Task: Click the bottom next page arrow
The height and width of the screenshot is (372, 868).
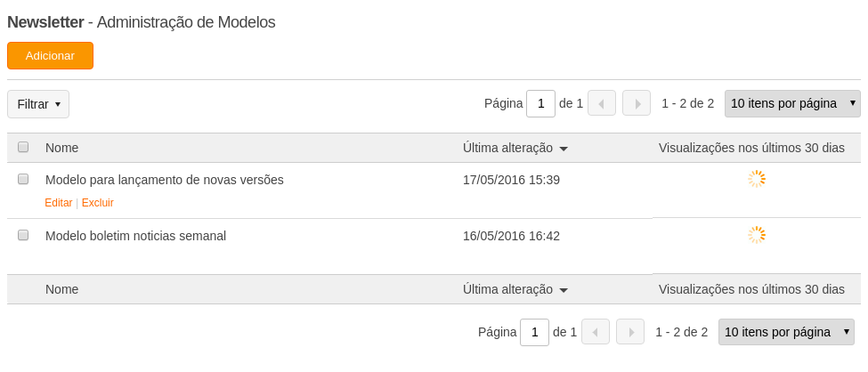Action: [x=630, y=332]
